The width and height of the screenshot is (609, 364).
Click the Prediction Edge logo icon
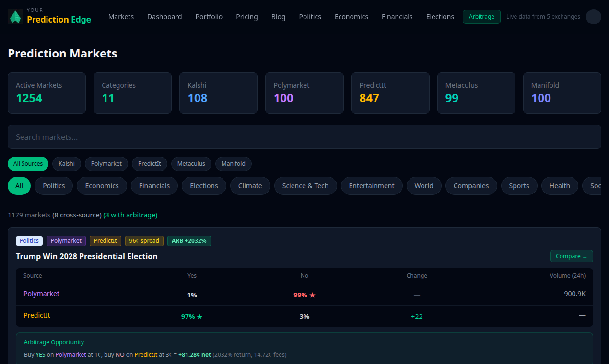(14, 16)
